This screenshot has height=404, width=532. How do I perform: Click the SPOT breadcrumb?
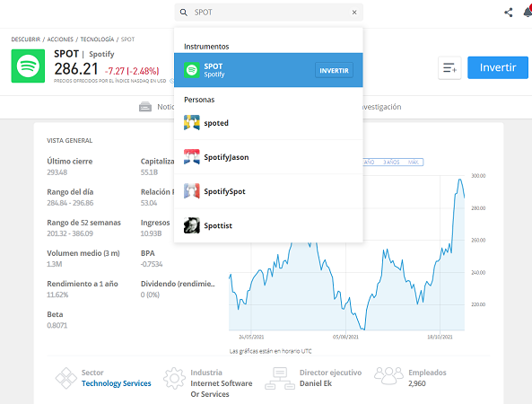click(127, 40)
